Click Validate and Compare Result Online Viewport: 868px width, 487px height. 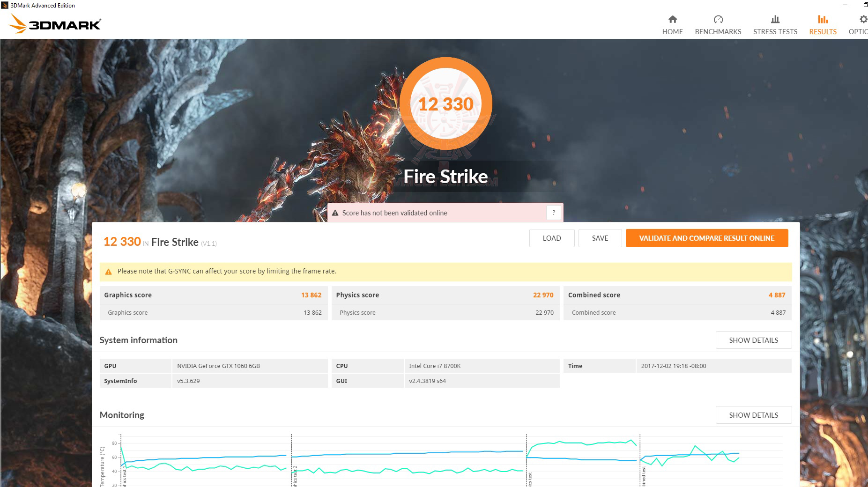pos(706,238)
